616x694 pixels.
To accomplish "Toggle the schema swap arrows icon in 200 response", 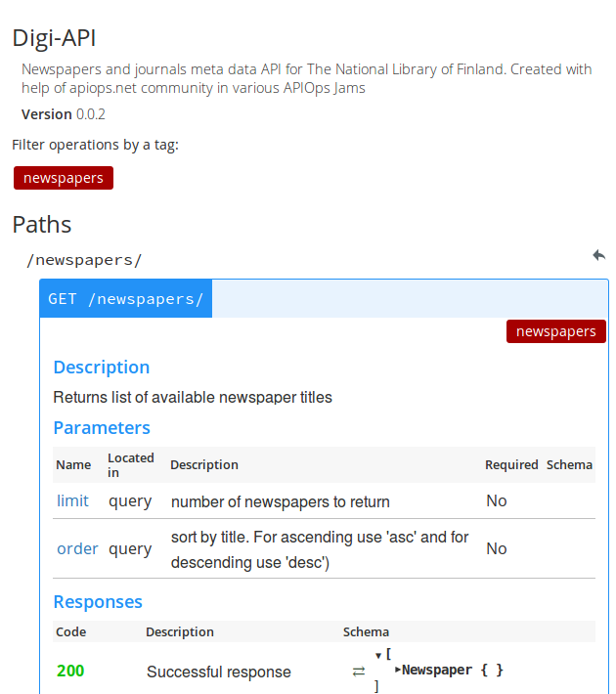I will point(358,672).
